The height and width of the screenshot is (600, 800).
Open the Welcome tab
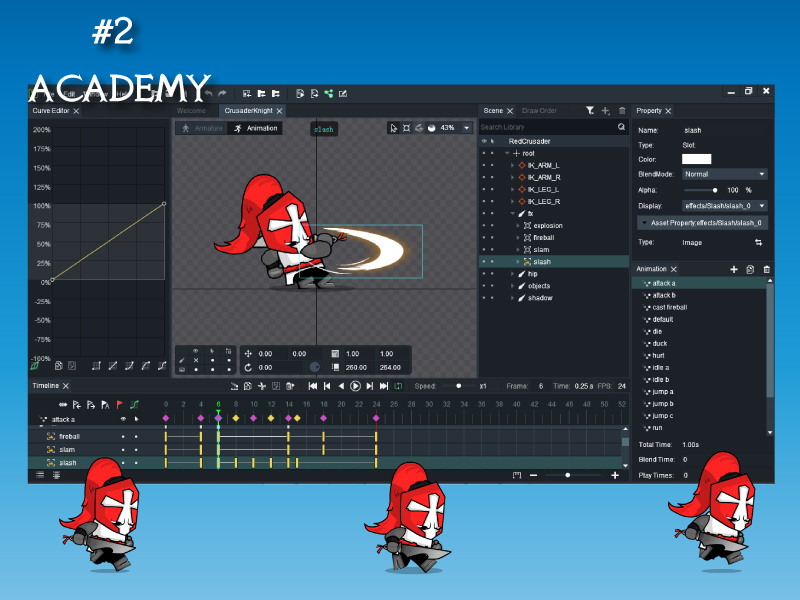coord(191,111)
